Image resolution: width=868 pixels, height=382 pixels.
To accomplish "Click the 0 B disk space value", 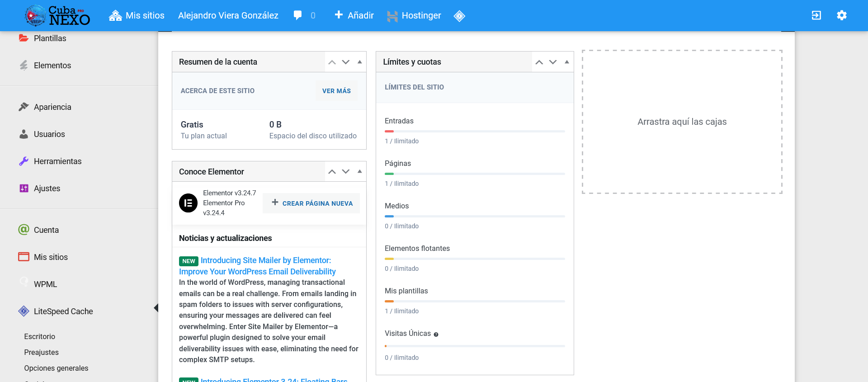I will click(275, 124).
